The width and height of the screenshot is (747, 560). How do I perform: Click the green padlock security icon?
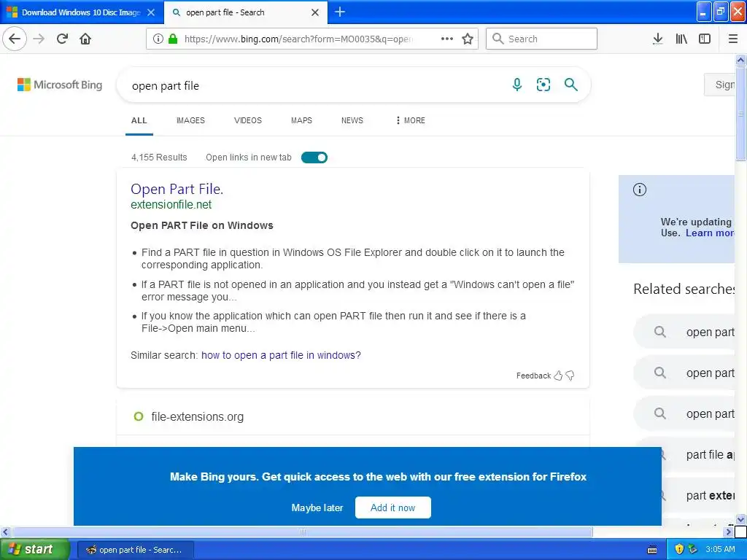coord(173,39)
